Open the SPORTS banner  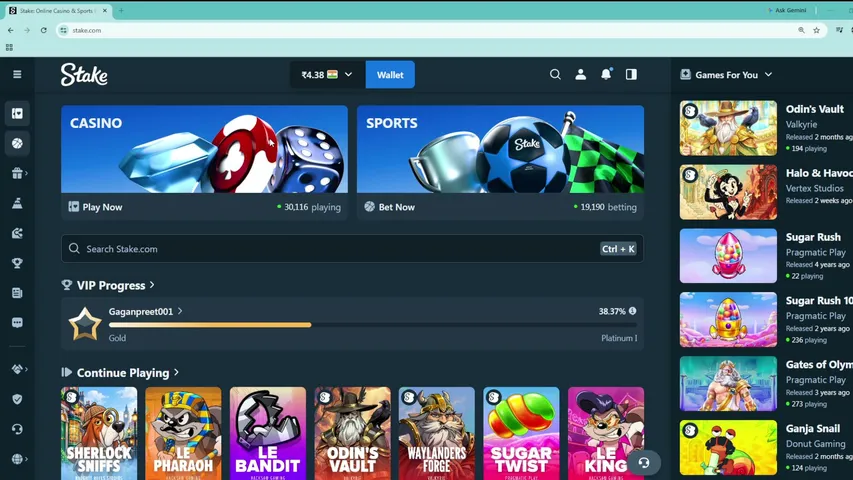pos(500,149)
